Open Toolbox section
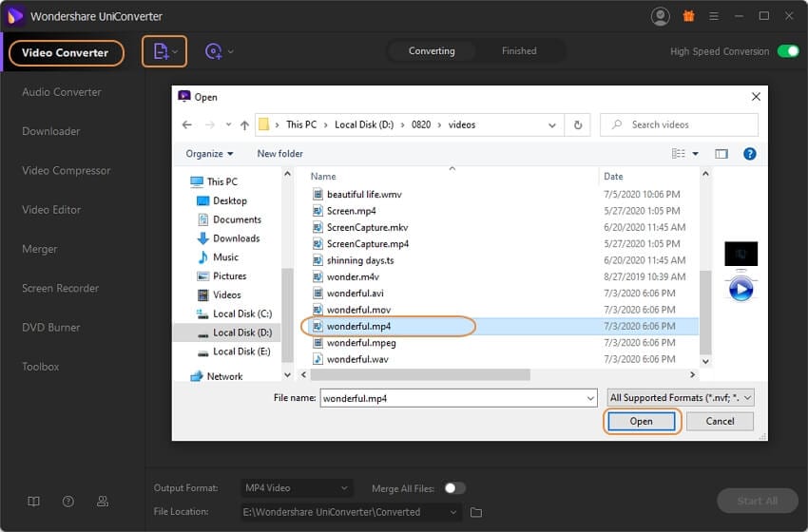This screenshot has height=532, width=808. coord(40,366)
